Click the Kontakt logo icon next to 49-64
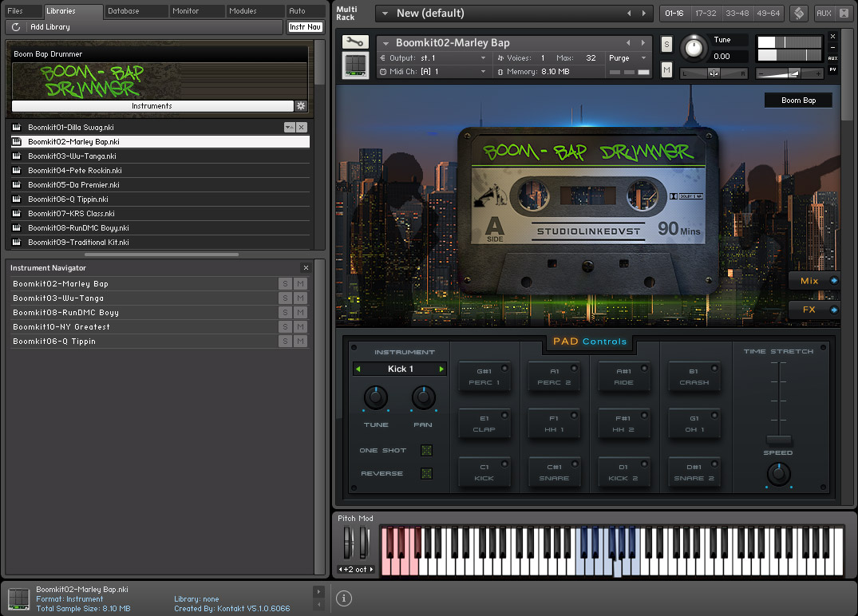 click(x=799, y=13)
